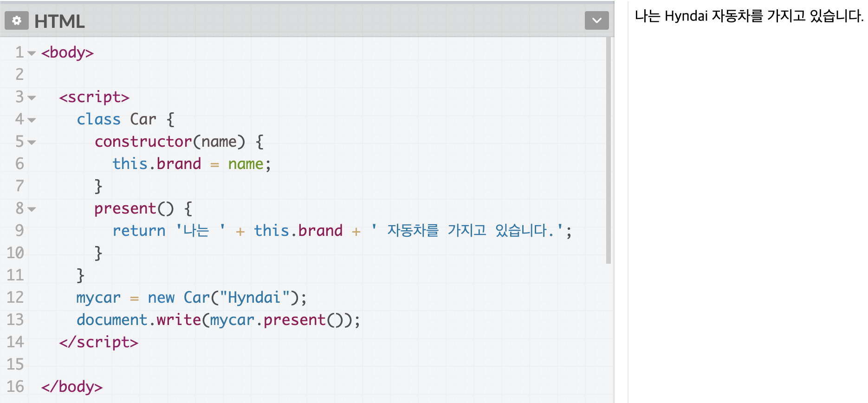
Task: Click line number 9 in the gutter
Action: click(19, 231)
